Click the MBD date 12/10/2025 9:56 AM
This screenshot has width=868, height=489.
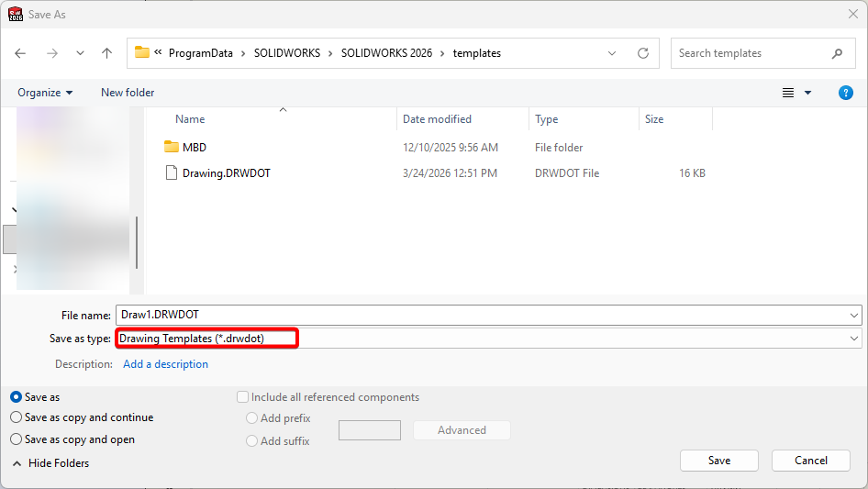[450, 148]
